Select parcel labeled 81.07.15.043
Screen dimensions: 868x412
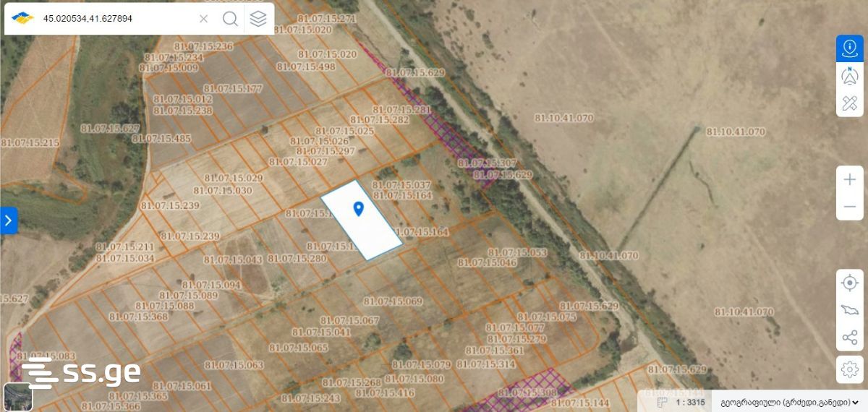(233, 260)
